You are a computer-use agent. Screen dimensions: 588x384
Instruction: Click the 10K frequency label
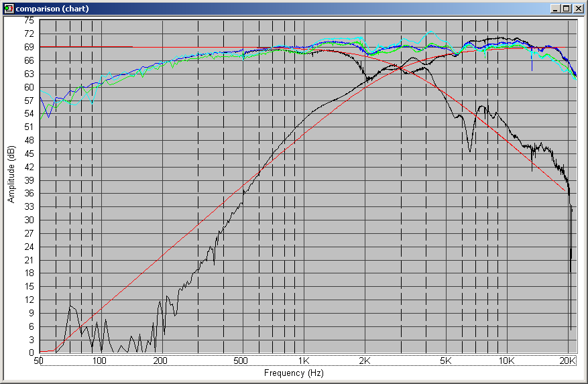pos(506,361)
